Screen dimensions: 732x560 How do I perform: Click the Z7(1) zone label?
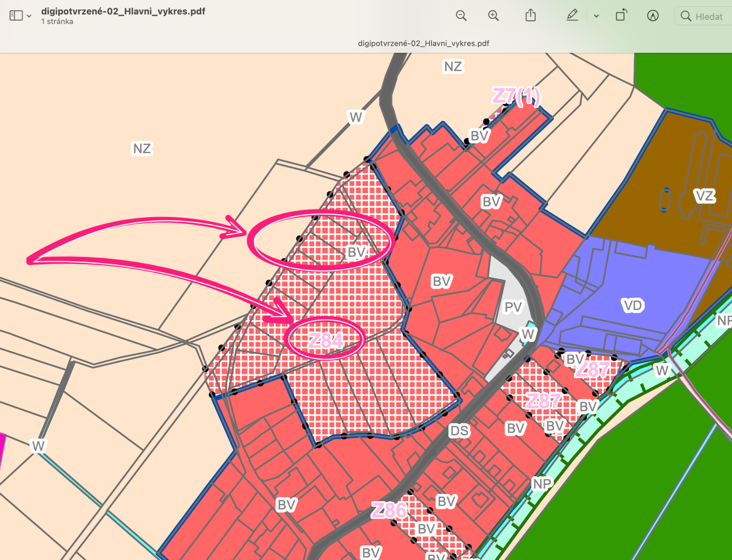click(516, 96)
